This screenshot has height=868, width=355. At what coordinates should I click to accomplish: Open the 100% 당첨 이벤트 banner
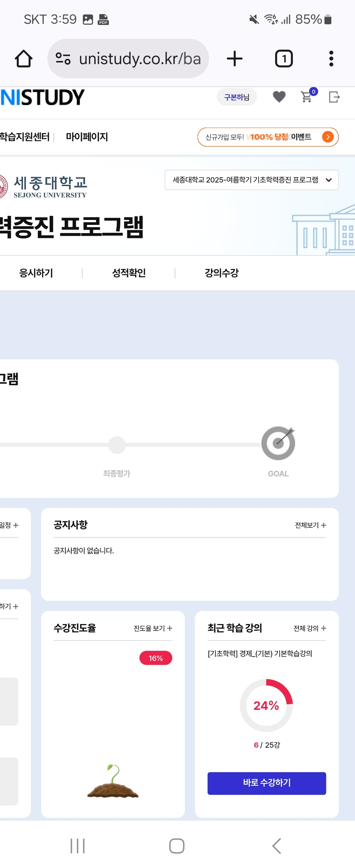point(268,137)
